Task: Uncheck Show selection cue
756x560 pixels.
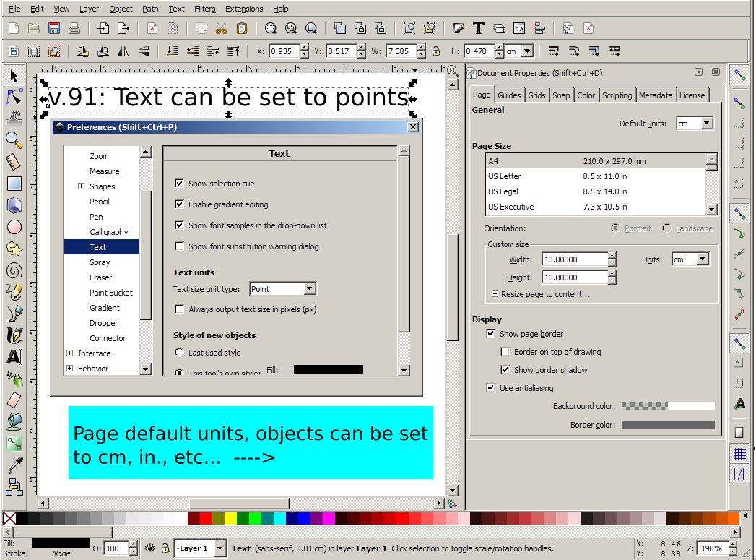Action: pos(180,184)
